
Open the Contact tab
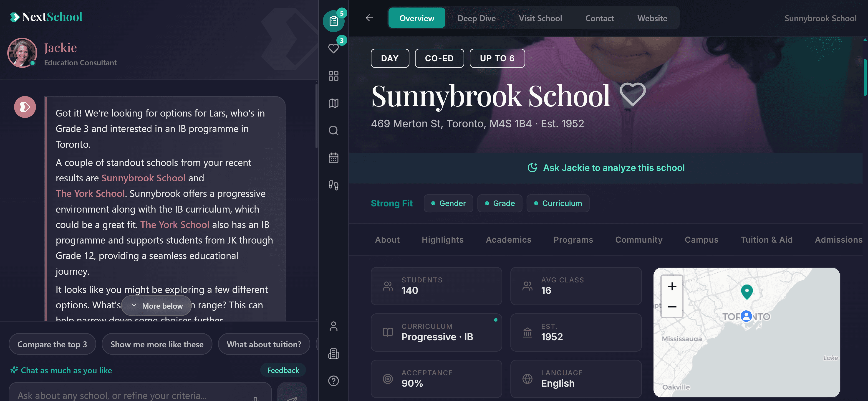599,18
